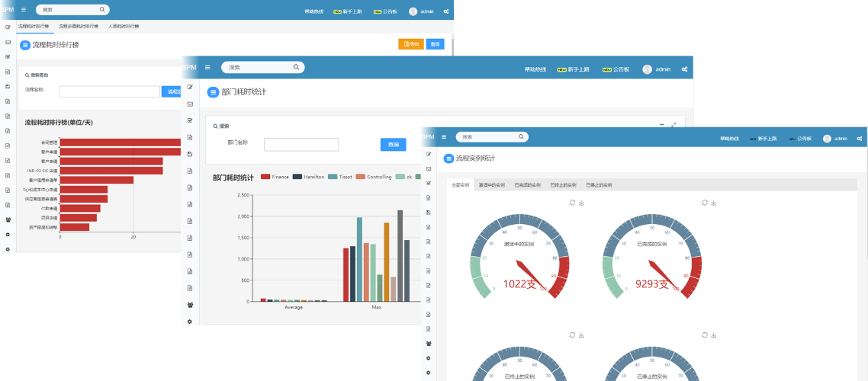
Task: Toggle hamburger menu in 流程实例统计 window
Action: click(443, 136)
